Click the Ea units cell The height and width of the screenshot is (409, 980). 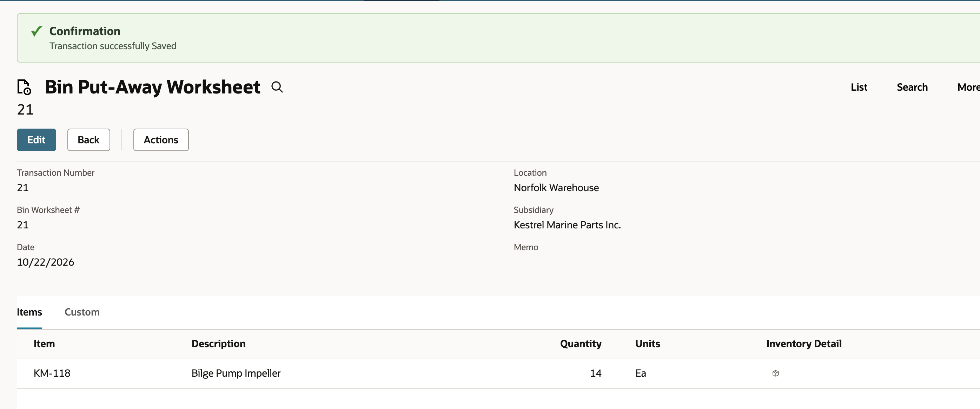point(641,373)
